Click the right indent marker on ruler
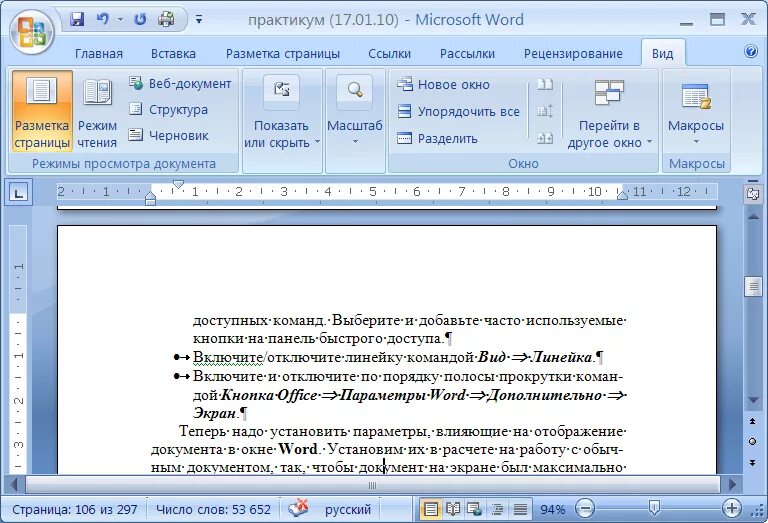Screen dimensions: 768x523 622,195
